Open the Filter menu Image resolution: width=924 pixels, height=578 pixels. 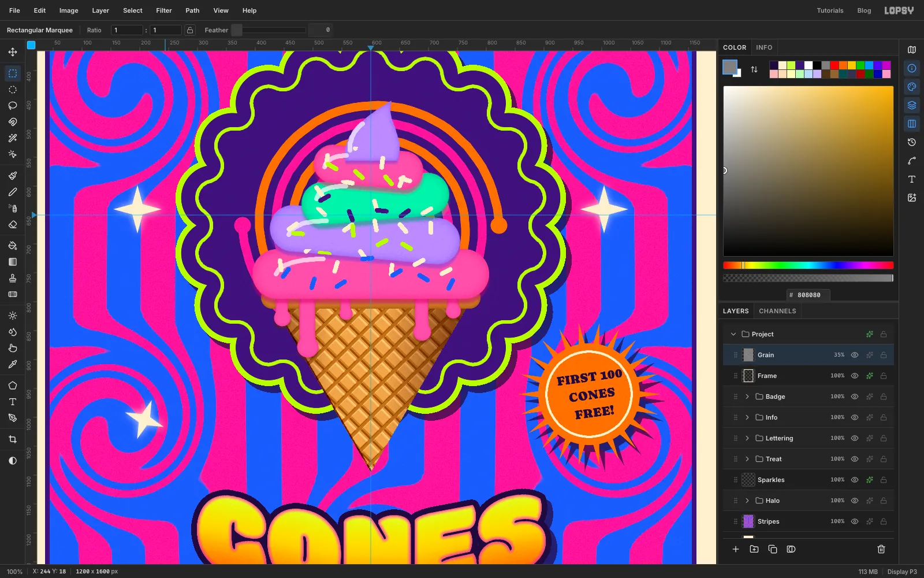(164, 10)
